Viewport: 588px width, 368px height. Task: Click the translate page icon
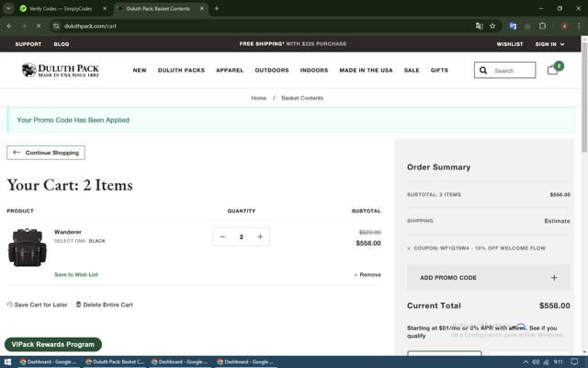coord(480,26)
